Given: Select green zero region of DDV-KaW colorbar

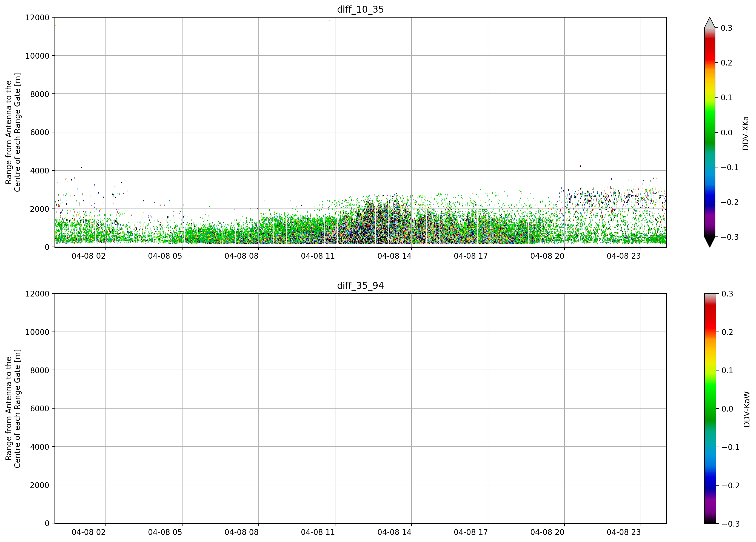Looking at the screenshot, I should pos(710,409).
